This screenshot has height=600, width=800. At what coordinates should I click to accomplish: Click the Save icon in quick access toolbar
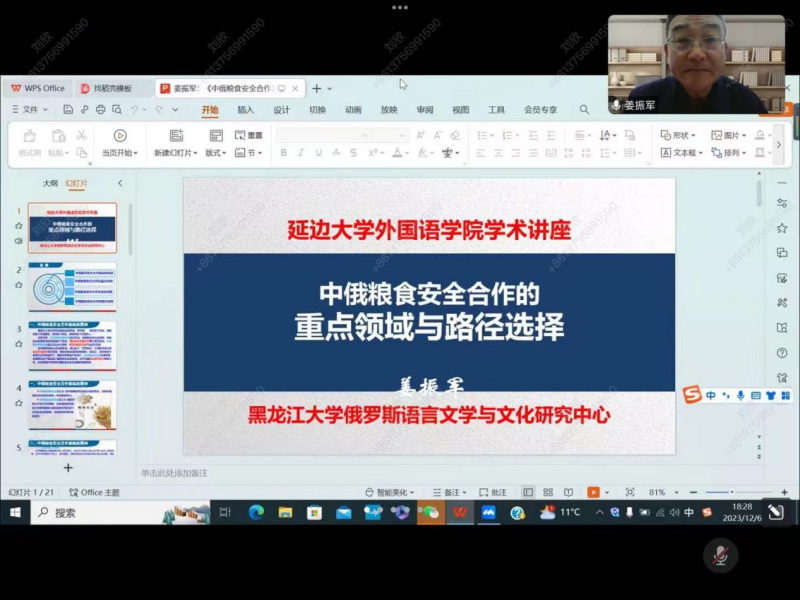tap(68, 109)
